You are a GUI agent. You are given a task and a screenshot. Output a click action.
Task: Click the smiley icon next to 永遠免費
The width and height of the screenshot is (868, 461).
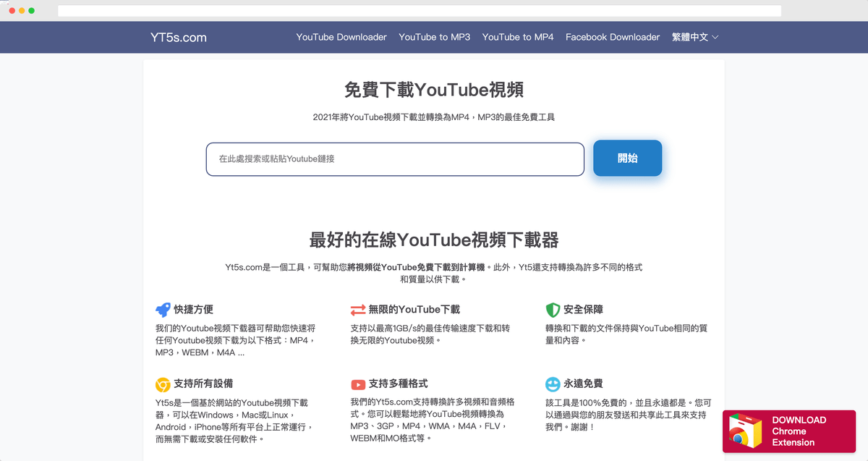tap(552, 384)
